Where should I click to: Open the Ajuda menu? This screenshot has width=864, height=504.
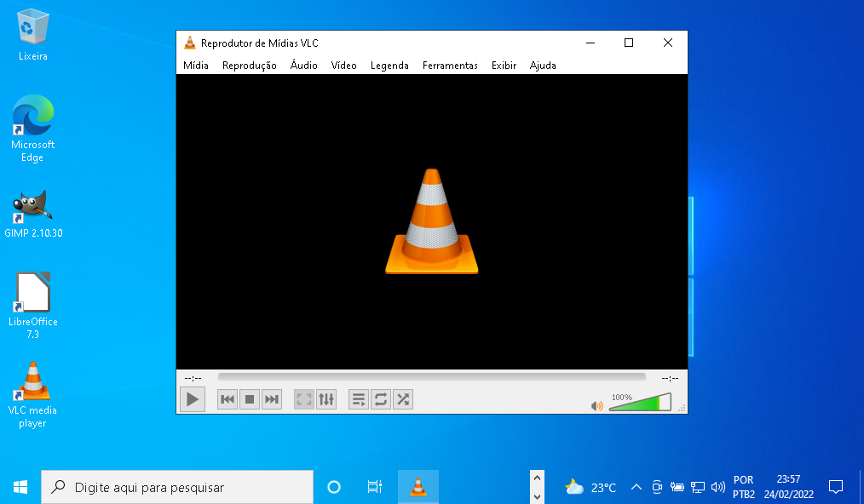[x=543, y=66]
